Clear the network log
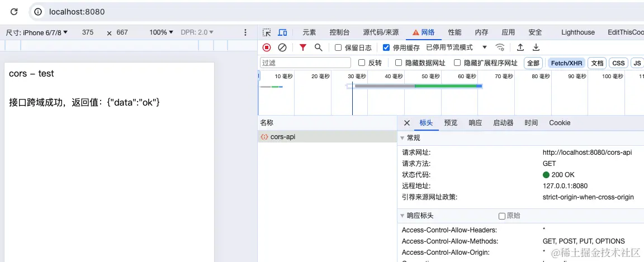 pos(282,47)
